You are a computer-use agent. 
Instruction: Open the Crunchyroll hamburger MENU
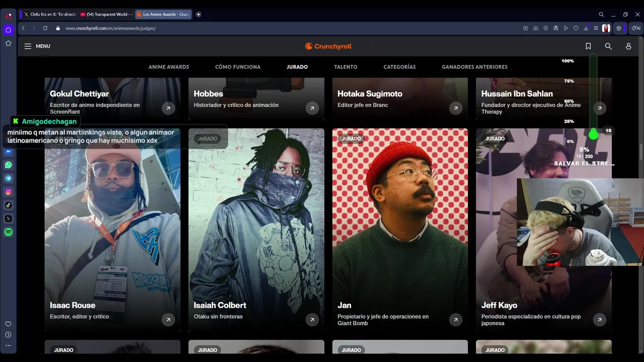pos(37,46)
